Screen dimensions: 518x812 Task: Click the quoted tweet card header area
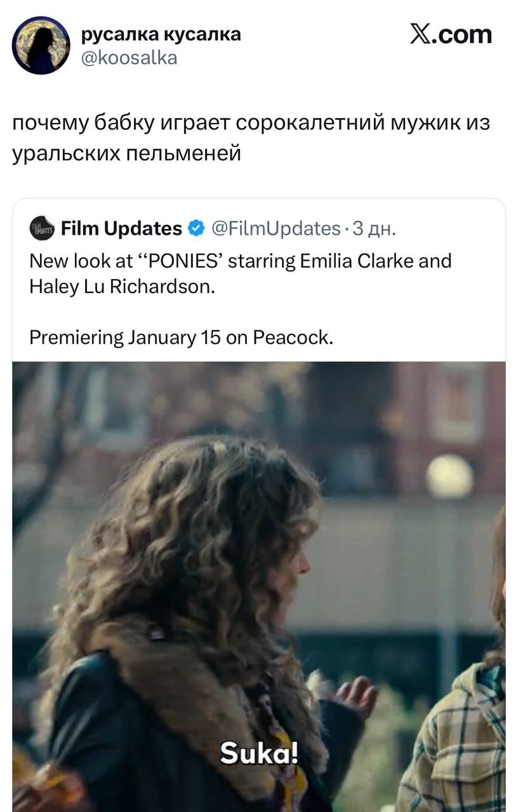(213, 228)
